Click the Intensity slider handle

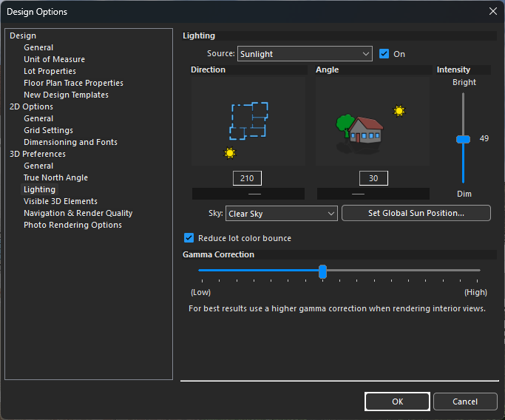(x=463, y=139)
